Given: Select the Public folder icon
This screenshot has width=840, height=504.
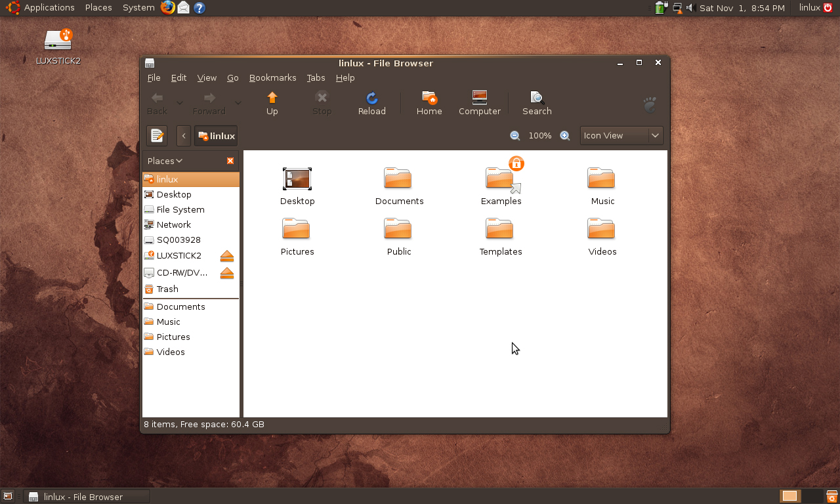Looking at the screenshot, I should pos(398,229).
